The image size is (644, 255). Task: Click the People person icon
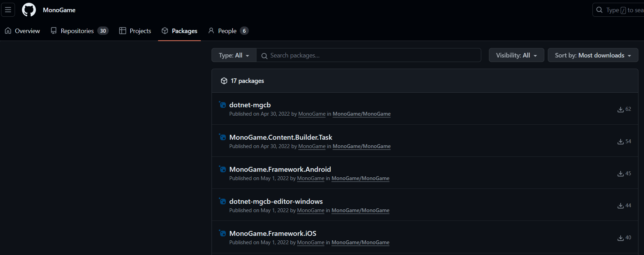click(x=211, y=31)
